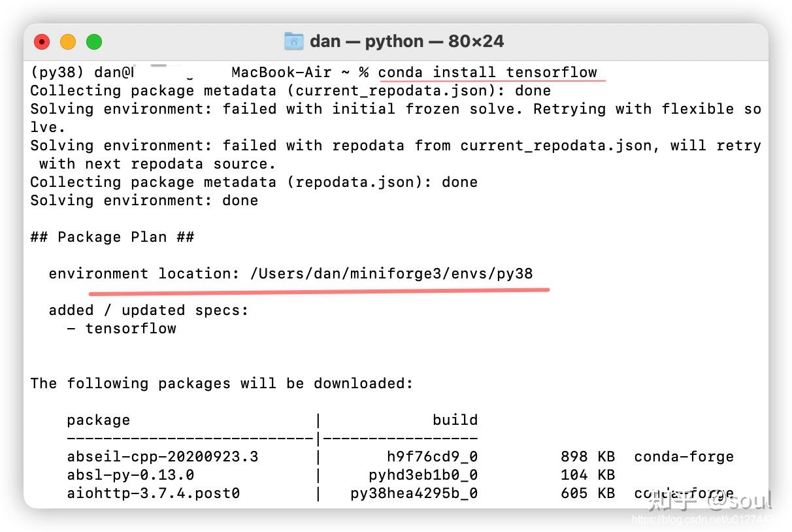Select the underlined conda install tensorflow command

click(490, 73)
